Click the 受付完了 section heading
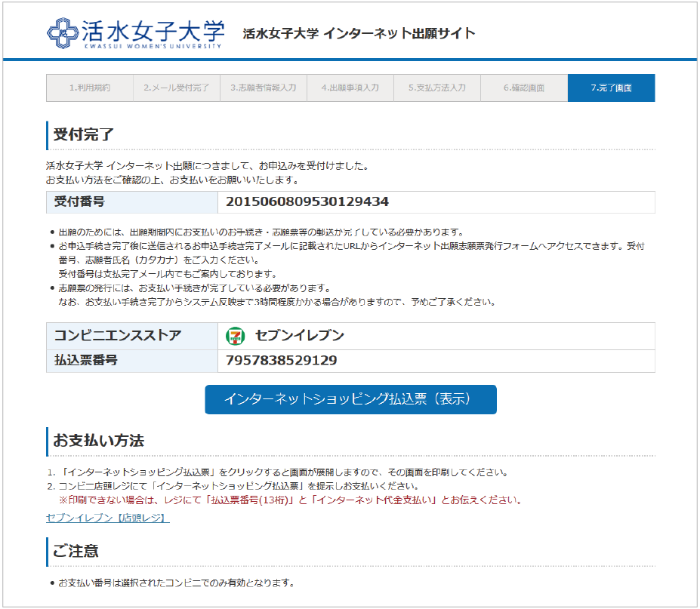This screenshot has height=609, width=700. click(x=83, y=135)
